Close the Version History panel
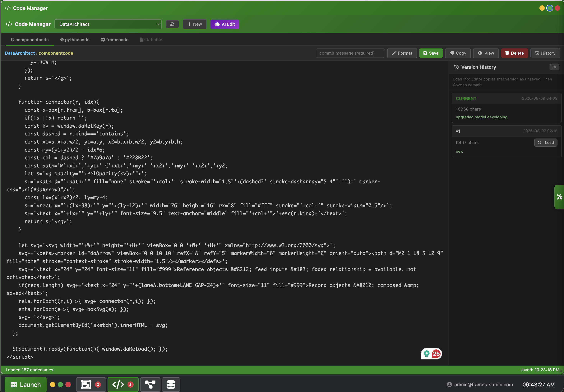Screen dimensions: 564x392 point(554,67)
